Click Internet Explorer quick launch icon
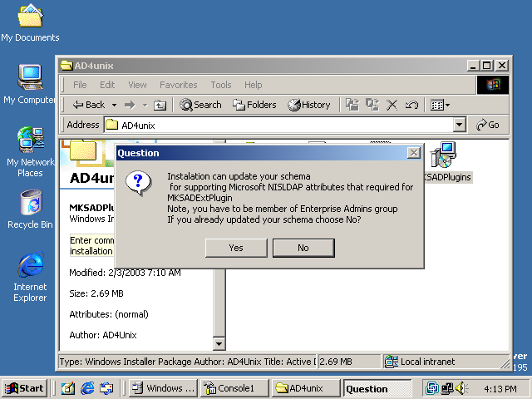The width and height of the screenshot is (532, 399). tap(87, 388)
